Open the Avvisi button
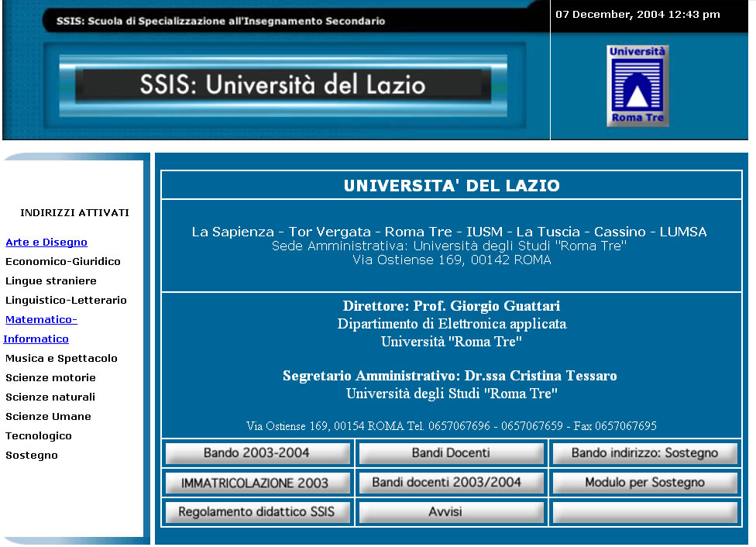Image resolution: width=756 pixels, height=547 pixels. coord(452,512)
